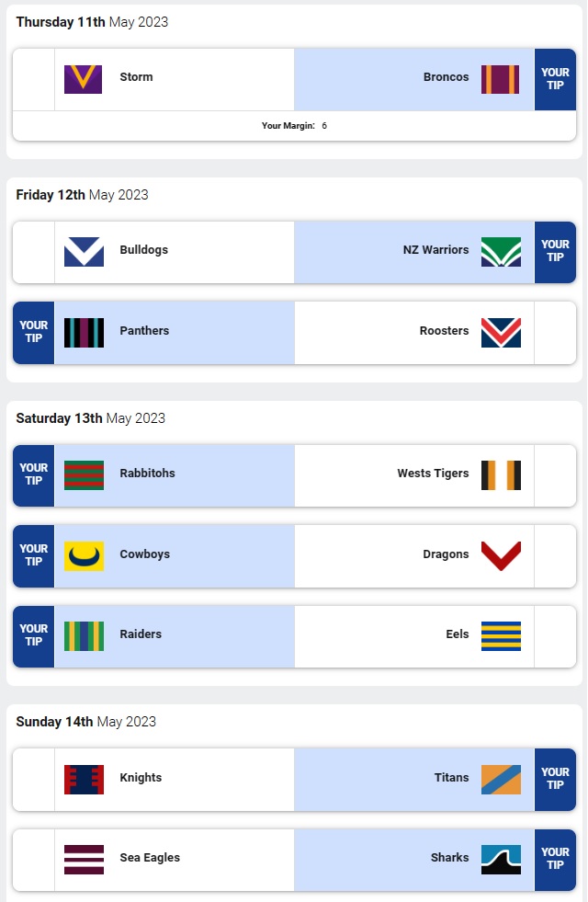Click the Bulldogs team name
588x902 pixels.
click(x=143, y=250)
